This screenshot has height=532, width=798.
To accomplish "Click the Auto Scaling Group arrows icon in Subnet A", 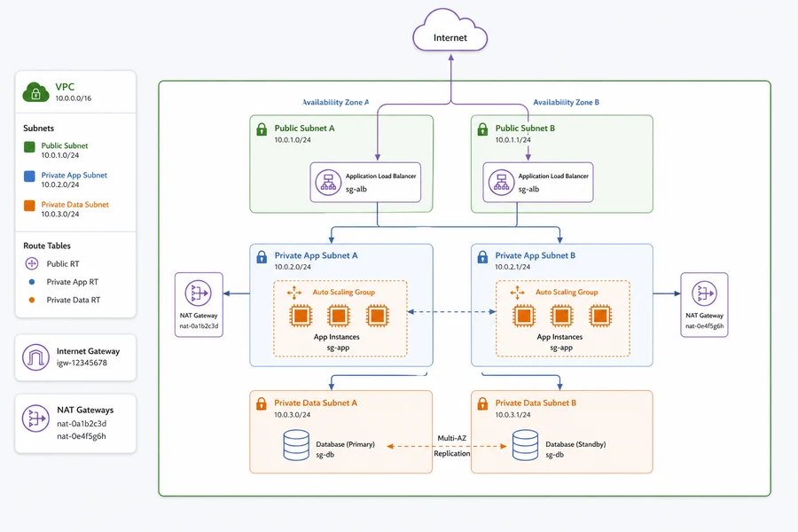I will [294, 293].
